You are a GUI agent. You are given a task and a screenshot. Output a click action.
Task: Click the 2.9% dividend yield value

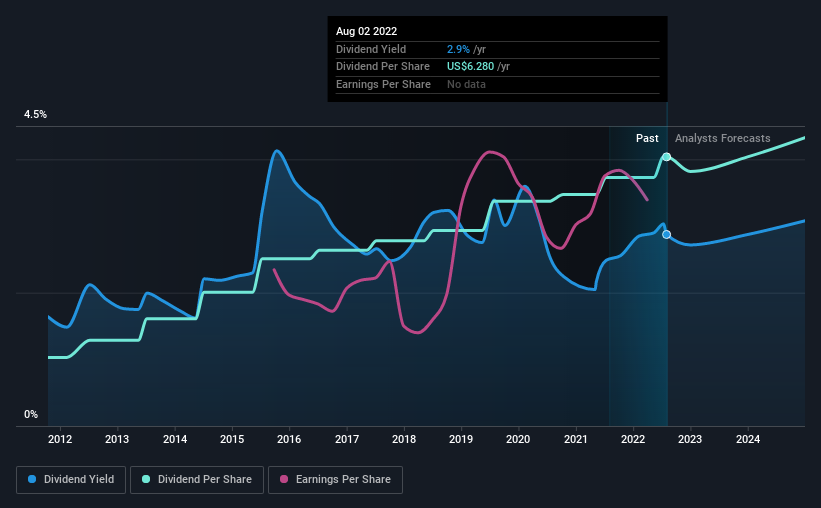click(458, 49)
